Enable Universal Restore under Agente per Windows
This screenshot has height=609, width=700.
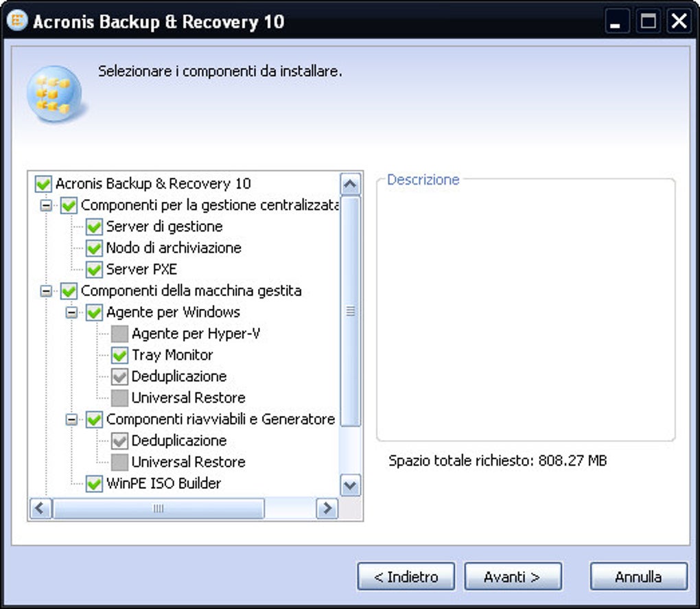point(119,398)
